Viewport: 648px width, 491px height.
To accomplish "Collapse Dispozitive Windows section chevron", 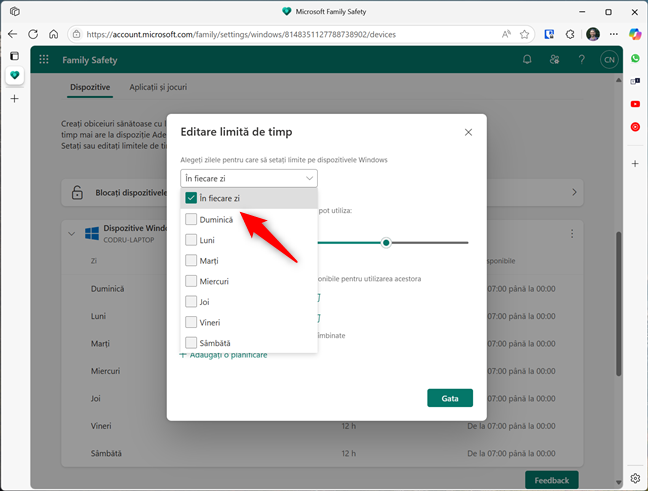I will (x=71, y=234).
